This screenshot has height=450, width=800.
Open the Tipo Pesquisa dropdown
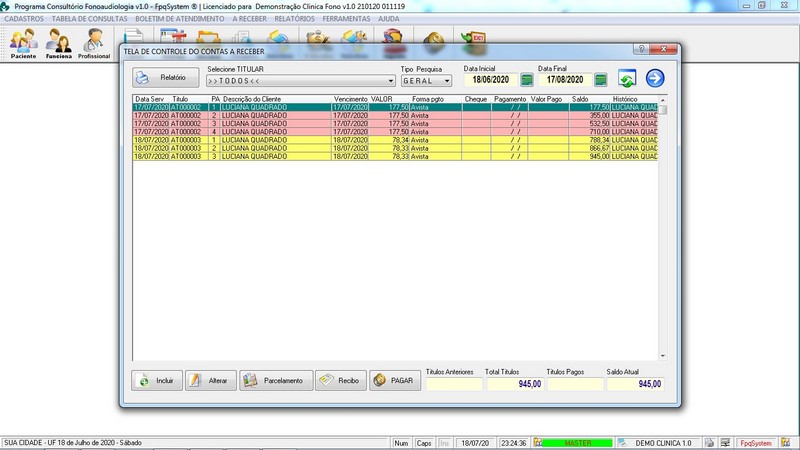[x=447, y=80]
